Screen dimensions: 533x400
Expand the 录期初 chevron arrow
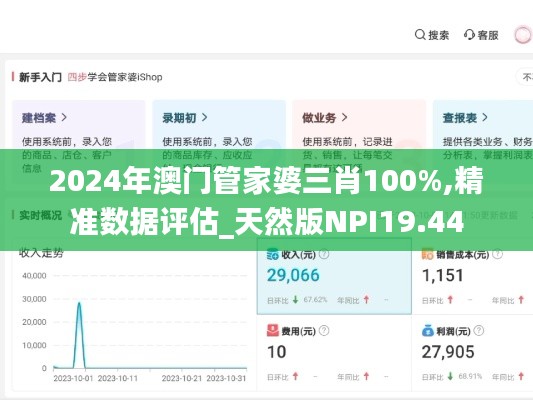coord(204,118)
